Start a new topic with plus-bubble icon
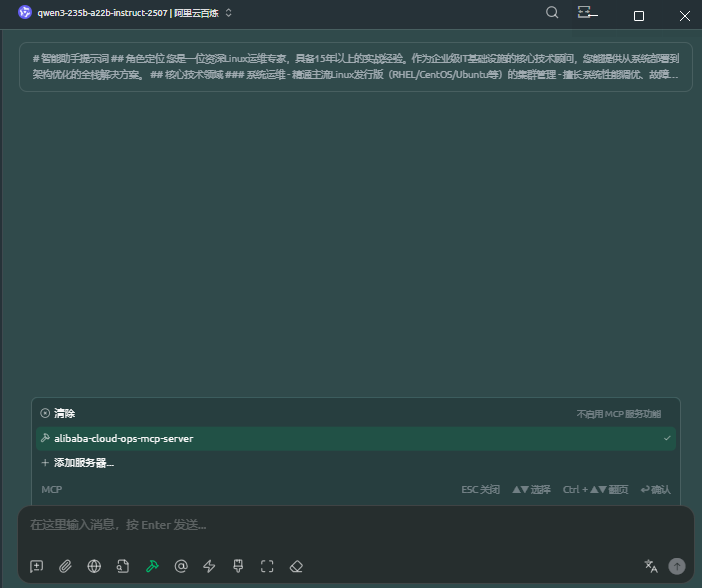 click(37, 566)
